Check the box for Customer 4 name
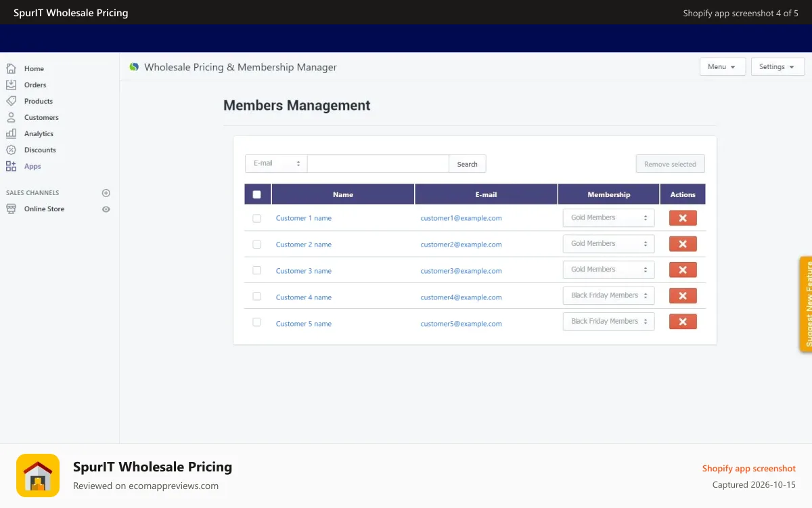 pyautogui.click(x=256, y=296)
